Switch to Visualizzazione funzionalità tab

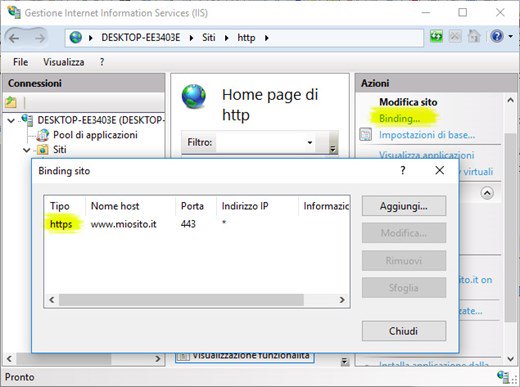pos(245,357)
